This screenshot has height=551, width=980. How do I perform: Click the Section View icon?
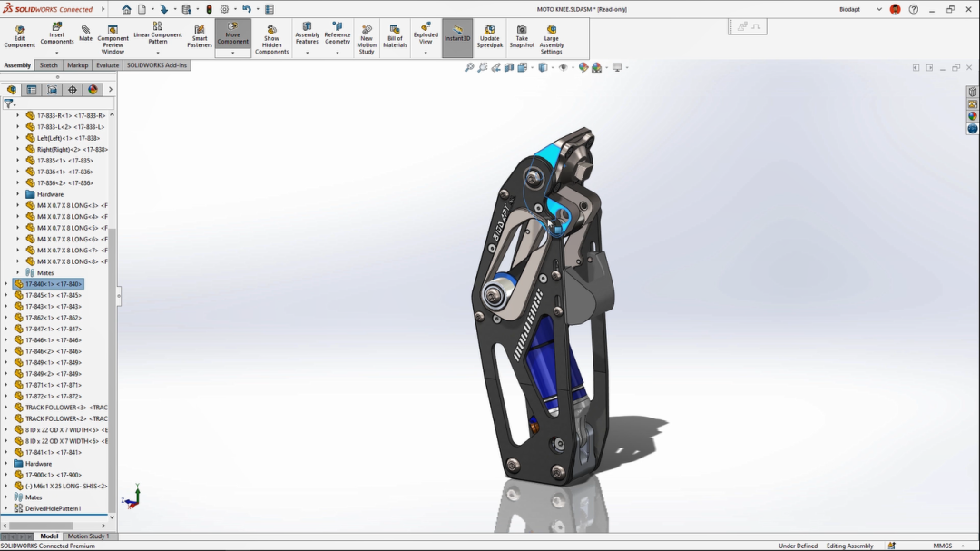point(509,67)
